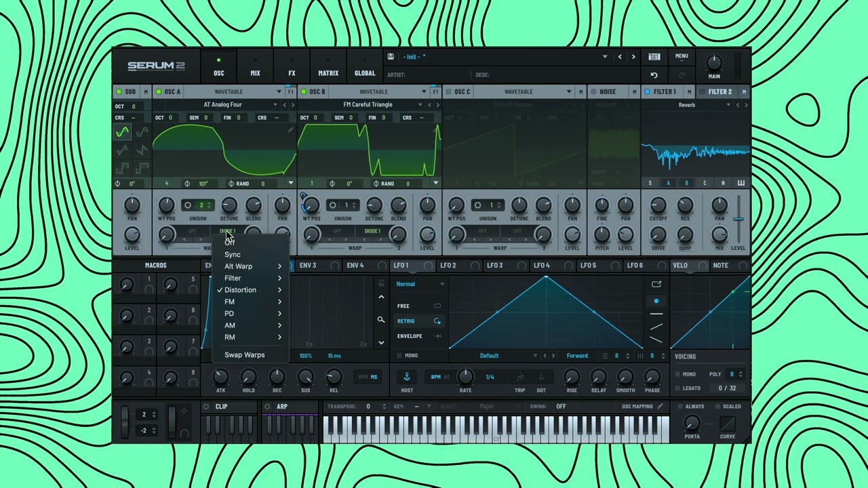Click the save preset disk icon
This screenshot has height=488, width=868.
tap(391, 57)
